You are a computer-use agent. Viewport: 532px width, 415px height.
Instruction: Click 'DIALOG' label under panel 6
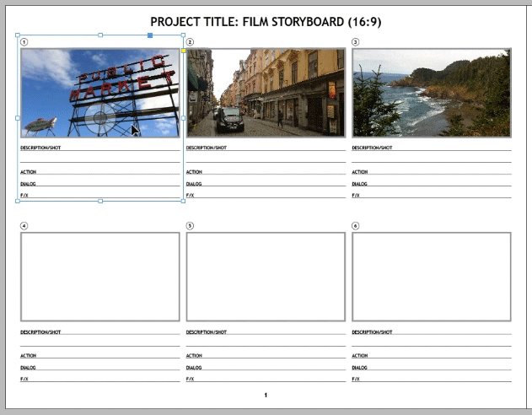[x=359, y=368]
